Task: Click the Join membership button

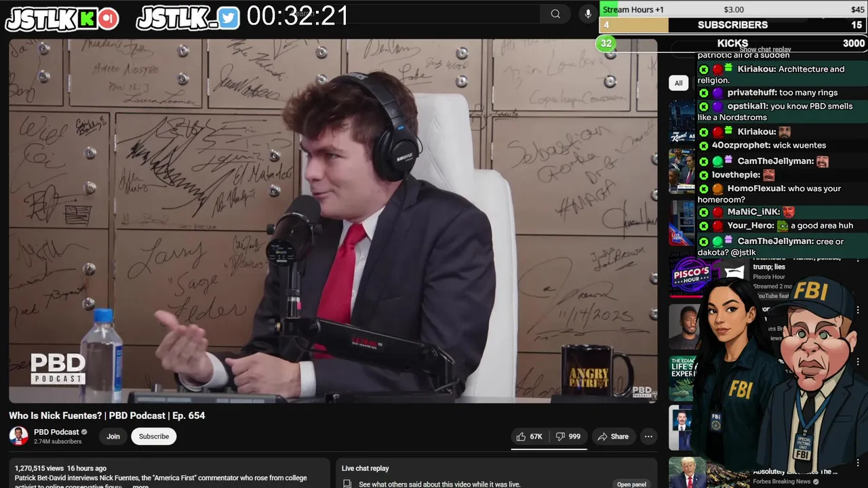Action: coord(113,436)
